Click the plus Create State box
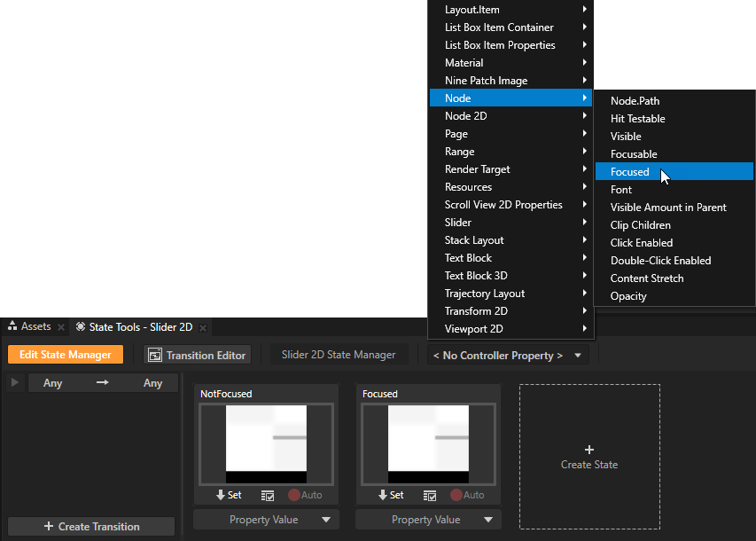This screenshot has width=756, height=541. coord(589,456)
